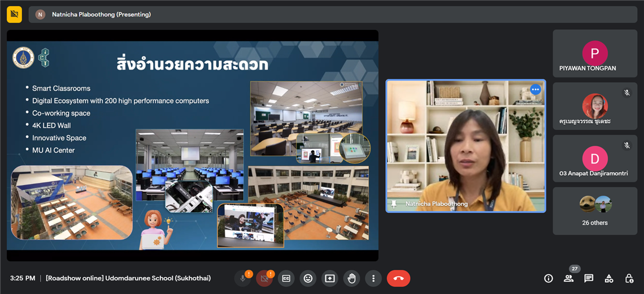644x294 pixels.
Task: Click the yellow presentation-off icon at top left
Action: (14, 15)
